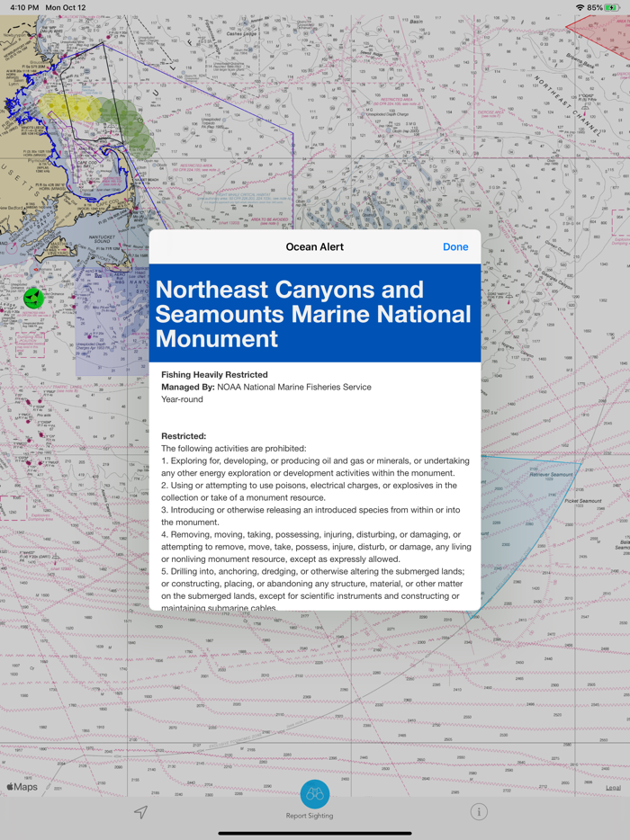Tap the 'Restricted:' heading
Screen dimensions: 630x840
[184, 436]
